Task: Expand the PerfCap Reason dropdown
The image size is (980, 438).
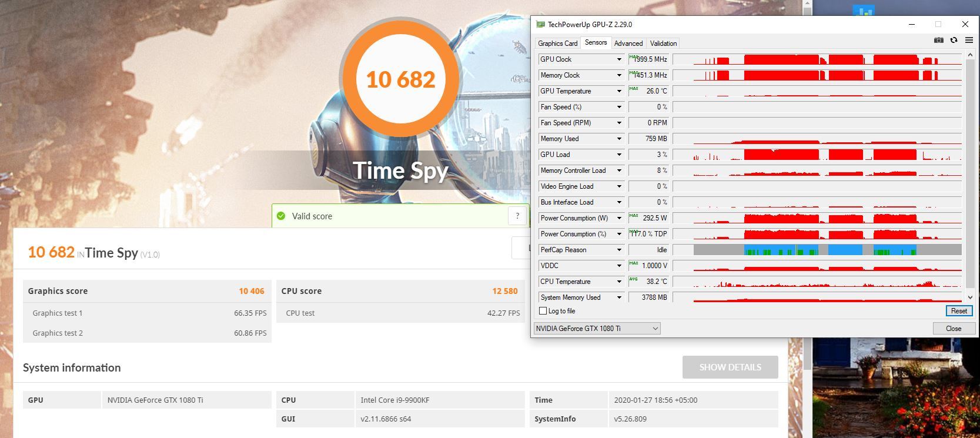Action: (x=619, y=250)
